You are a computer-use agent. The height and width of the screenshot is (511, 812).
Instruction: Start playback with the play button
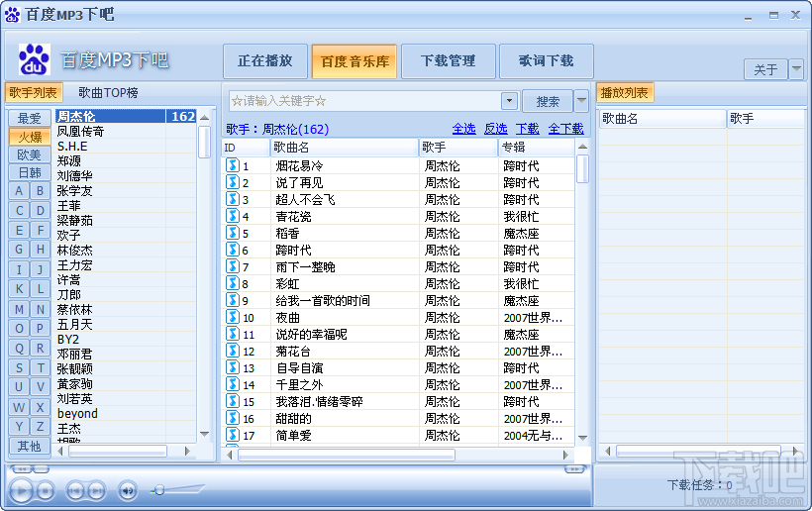(x=21, y=490)
